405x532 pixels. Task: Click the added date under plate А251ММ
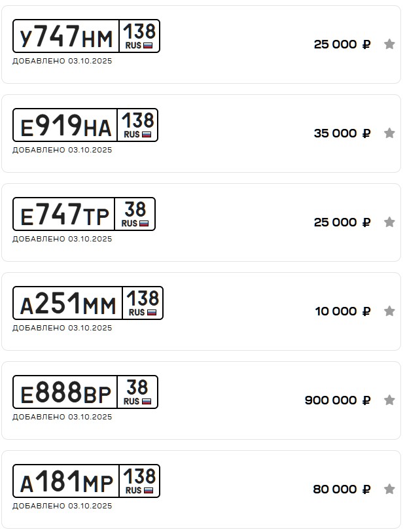[x=62, y=328]
